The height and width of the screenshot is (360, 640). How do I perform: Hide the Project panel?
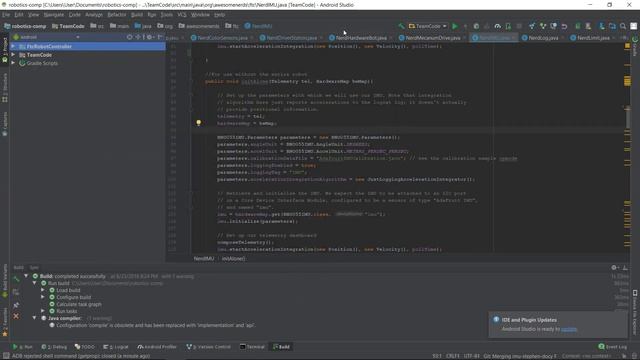160,37
